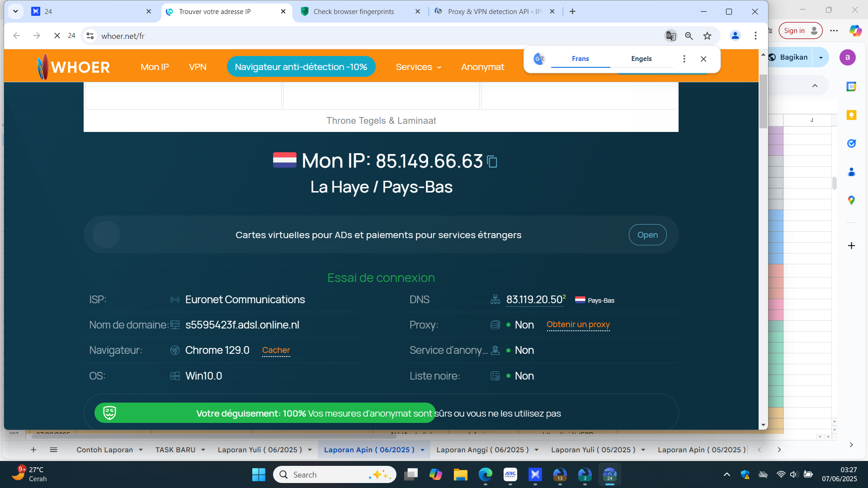Image resolution: width=868 pixels, height=488 pixels.
Task: Go forward to next page
Action: (x=37, y=36)
